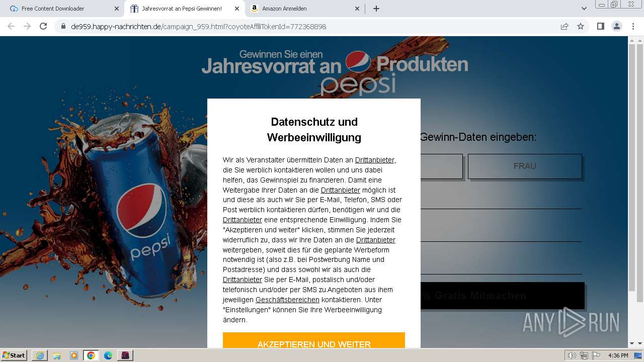Image resolution: width=644 pixels, height=362 pixels.
Task: Click the Action Center flag icon
Action: click(x=596, y=355)
